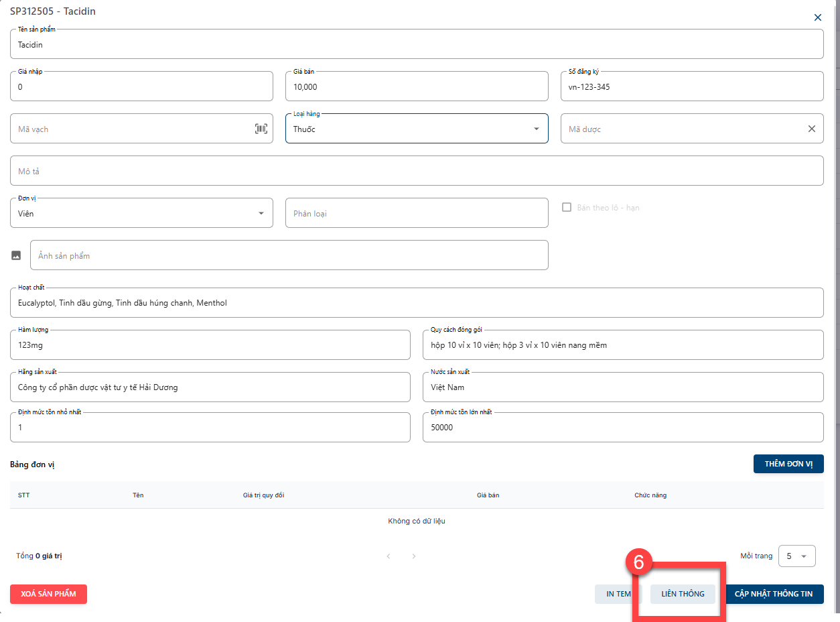Click the IN TEM button
The image size is (840, 622).
[x=618, y=594]
